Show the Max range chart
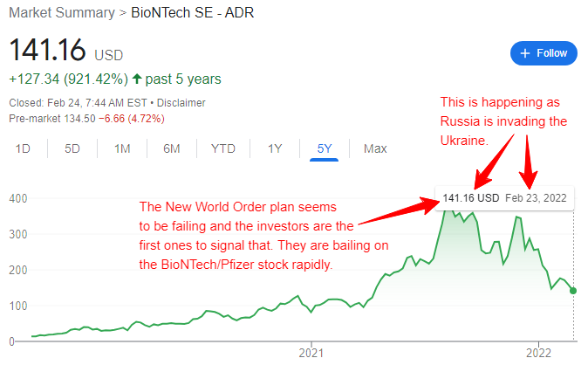 pyautogui.click(x=375, y=148)
